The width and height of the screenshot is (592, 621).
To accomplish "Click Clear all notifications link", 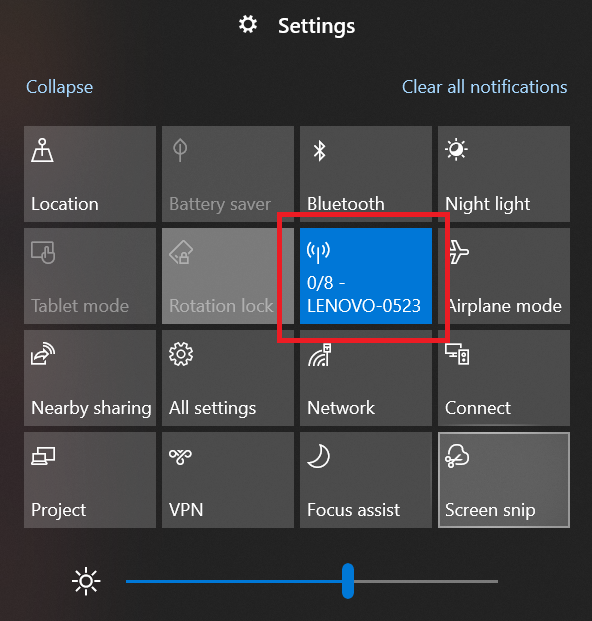I will [x=485, y=87].
